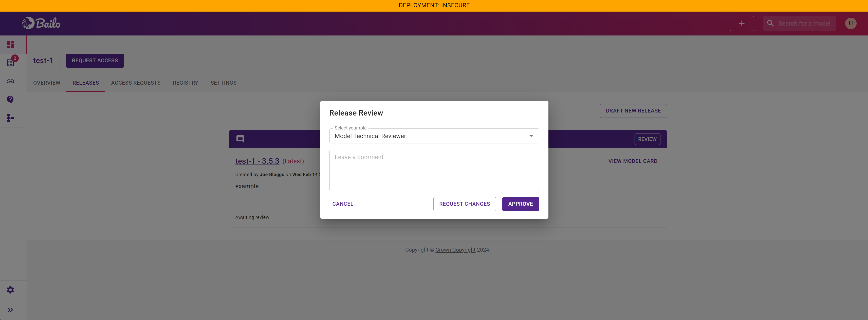Click the comment icon on the release card
The width and height of the screenshot is (868, 320).
pos(240,139)
